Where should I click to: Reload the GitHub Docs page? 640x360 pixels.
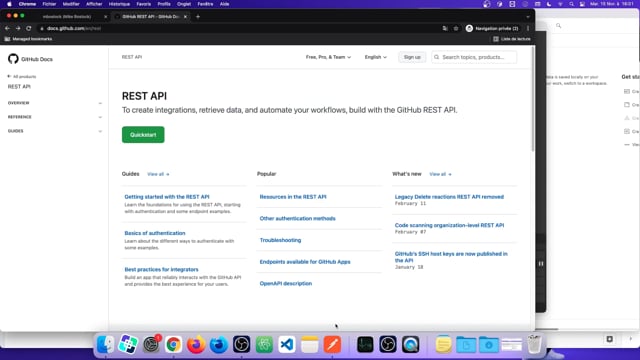click(x=29, y=28)
